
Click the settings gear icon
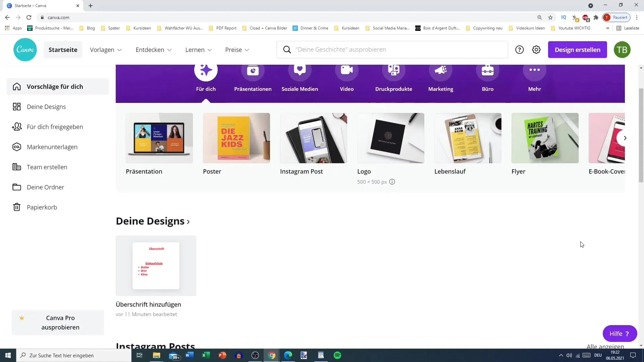pyautogui.click(x=536, y=49)
